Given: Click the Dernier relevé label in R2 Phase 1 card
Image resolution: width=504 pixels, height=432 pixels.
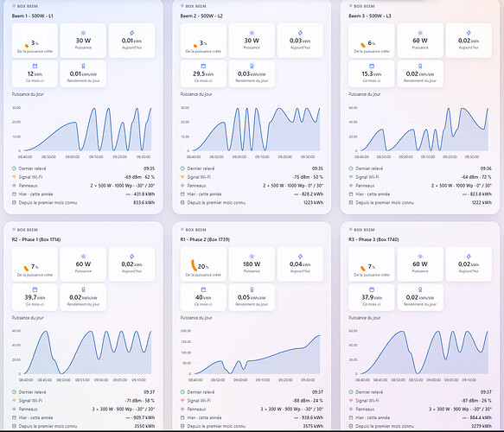Looking at the screenshot, I should [32, 392].
